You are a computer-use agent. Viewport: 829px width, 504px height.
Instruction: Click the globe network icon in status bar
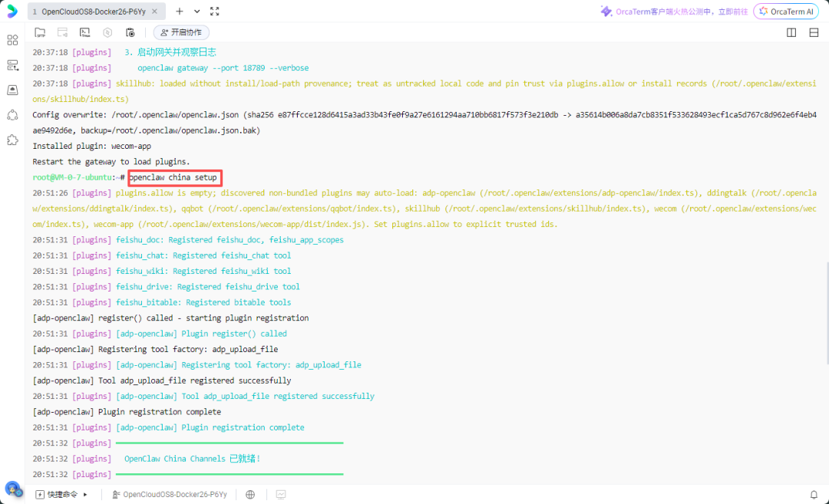[x=250, y=495]
